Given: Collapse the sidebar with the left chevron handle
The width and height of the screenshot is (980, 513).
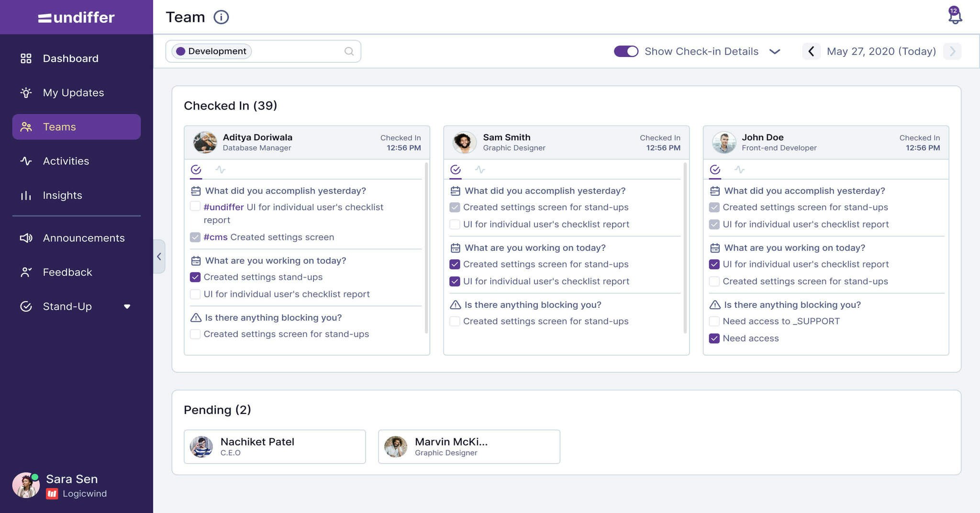Looking at the screenshot, I should coord(159,256).
